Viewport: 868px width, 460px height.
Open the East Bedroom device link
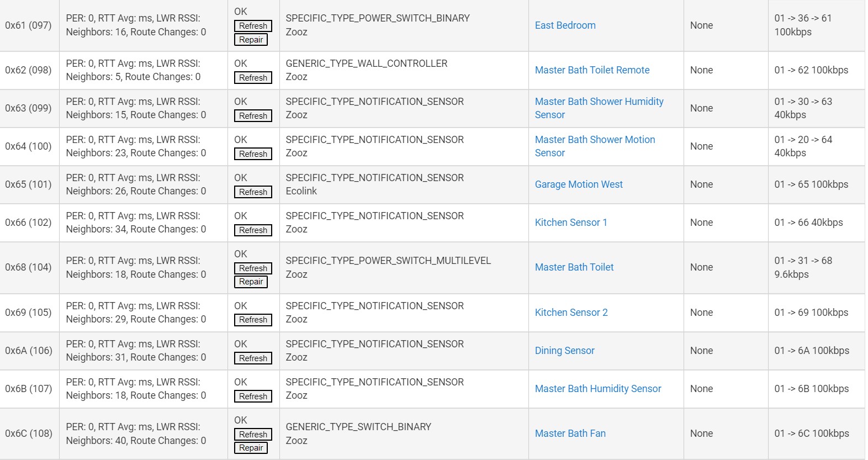(565, 25)
